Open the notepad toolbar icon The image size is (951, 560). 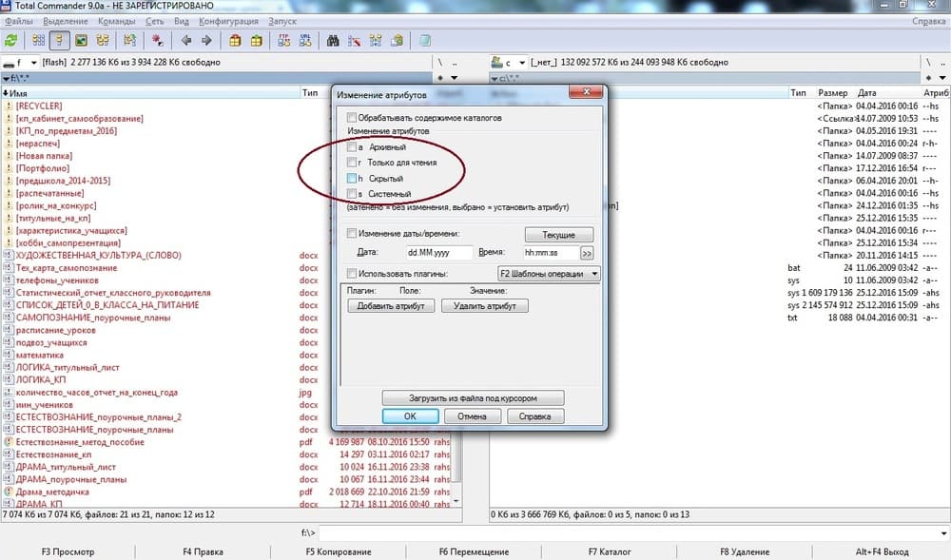coord(425,41)
